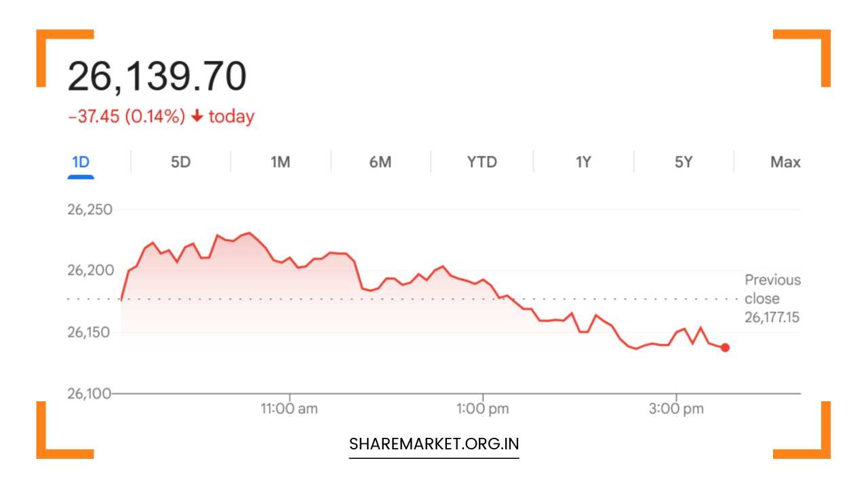Open the 1M time range tab
The height and width of the screenshot is (488, 868).
click(280, 163)
